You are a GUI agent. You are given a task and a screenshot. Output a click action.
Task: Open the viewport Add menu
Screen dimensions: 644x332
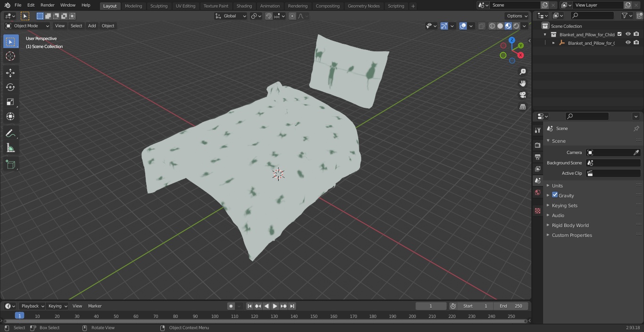pyautogui.click(x=92, y=26)
